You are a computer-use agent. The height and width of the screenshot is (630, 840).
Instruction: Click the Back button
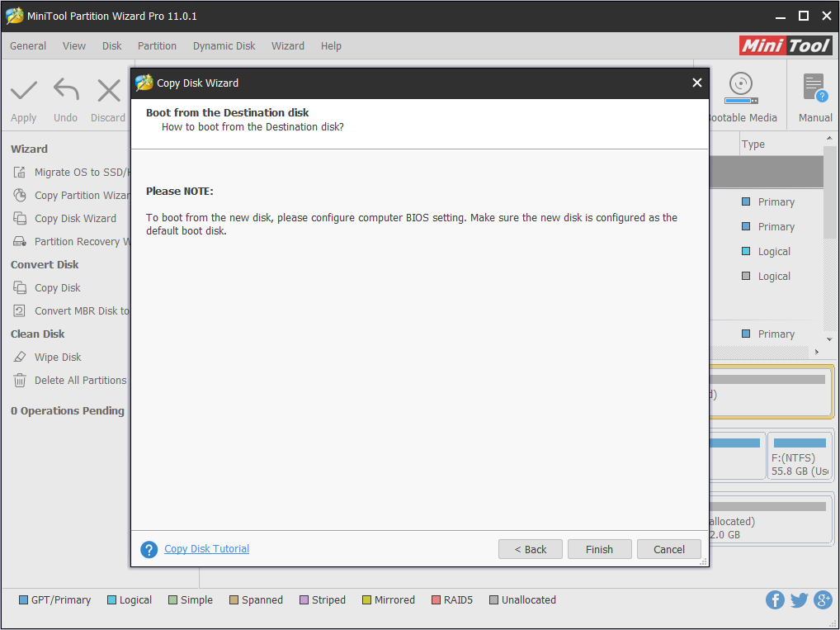point(531,549)
